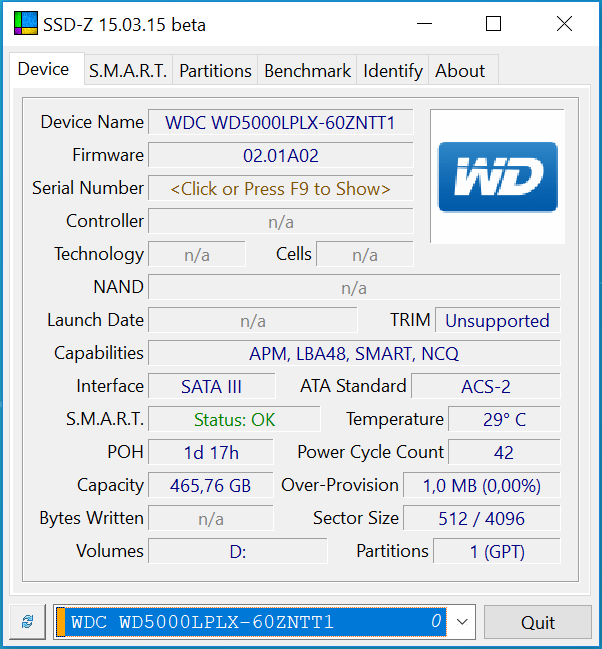Click the Serial Number label
Viewport: 602px width, 649px height.
coord(88,188)
